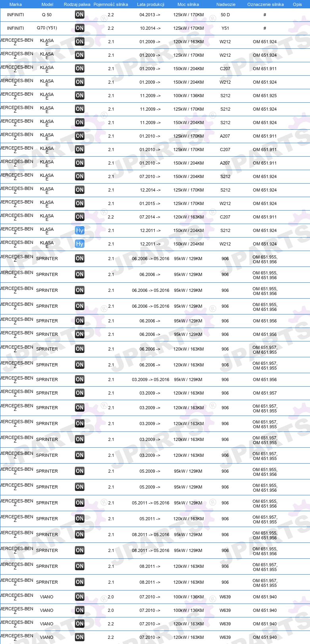The image size is (310, 644).
Task: Select the 03.2009 -> 05.2016 date cell
Action: [x=151, y=379]
